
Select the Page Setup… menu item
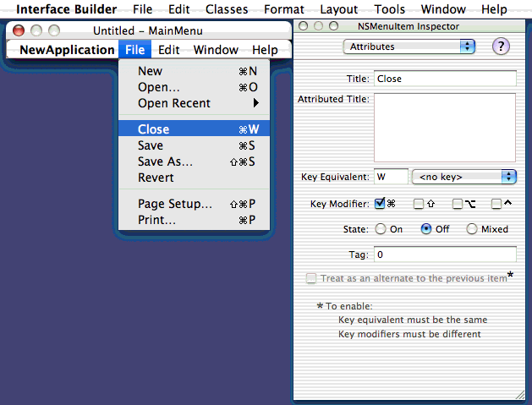tap(175, 204)
